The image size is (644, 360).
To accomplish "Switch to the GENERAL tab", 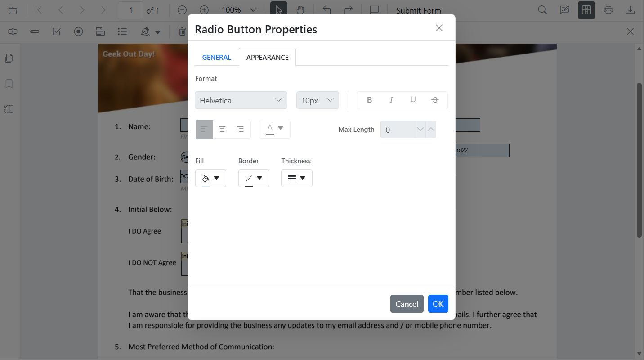I will [216, 57].
